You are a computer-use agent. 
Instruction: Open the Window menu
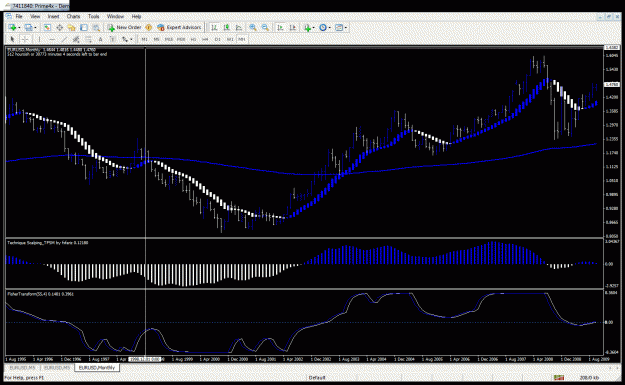(115, 16)
